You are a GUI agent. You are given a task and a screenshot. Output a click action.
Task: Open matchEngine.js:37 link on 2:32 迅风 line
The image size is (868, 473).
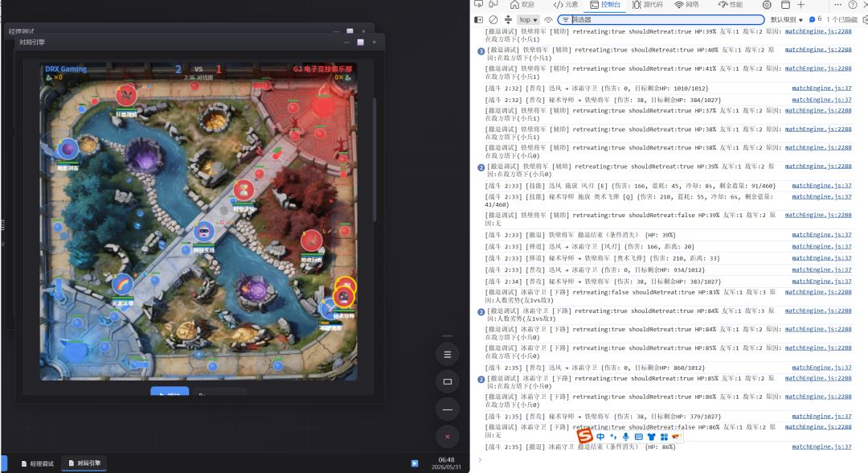click(821, 88)
